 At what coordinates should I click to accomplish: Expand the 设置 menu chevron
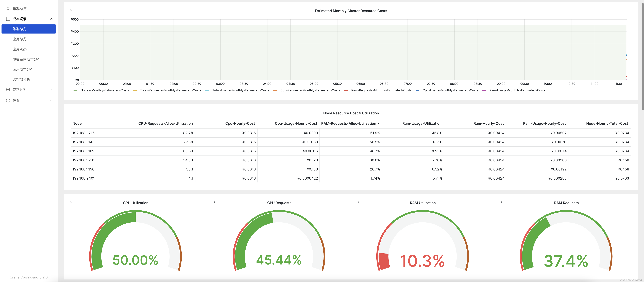(x=52, y=101)
